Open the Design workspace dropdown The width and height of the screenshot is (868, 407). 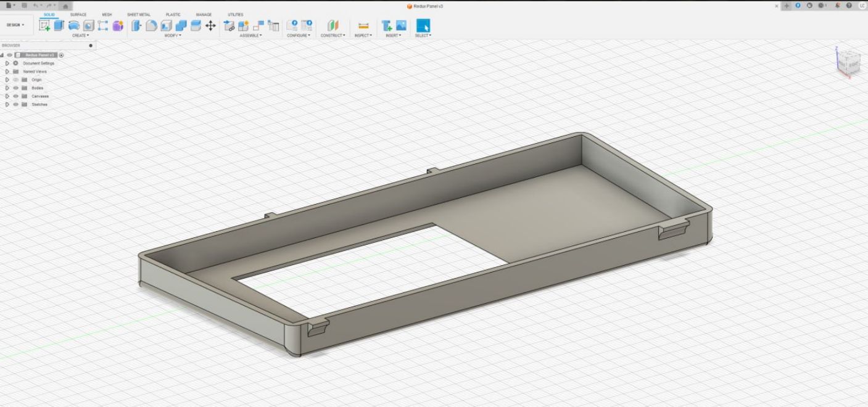coord(15,25)
